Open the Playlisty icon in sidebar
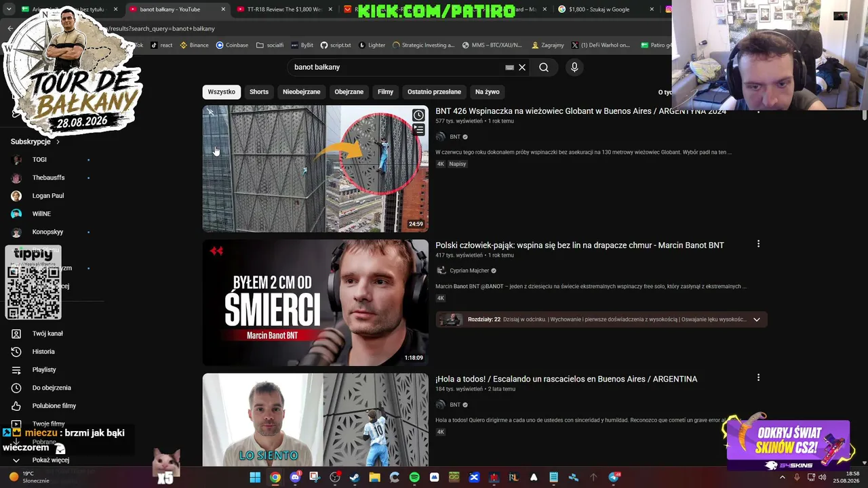This screenshot has height=488, width=868. [16, 370]
